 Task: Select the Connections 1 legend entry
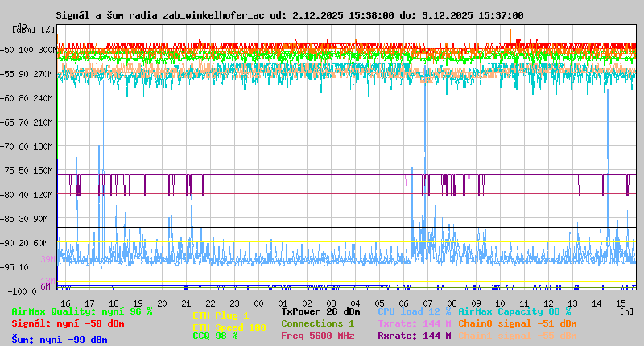click(x=317, y=323)
